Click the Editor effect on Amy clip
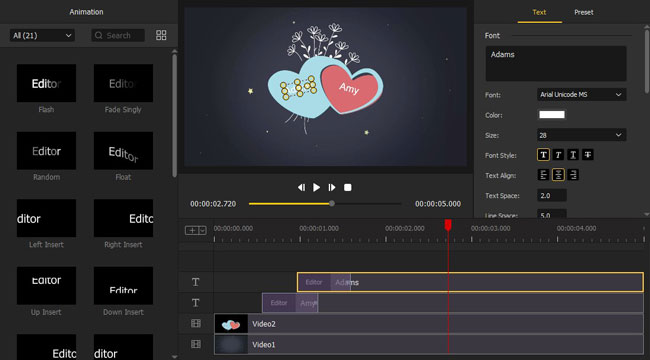 pyautogui.click(x=279, y=303)
